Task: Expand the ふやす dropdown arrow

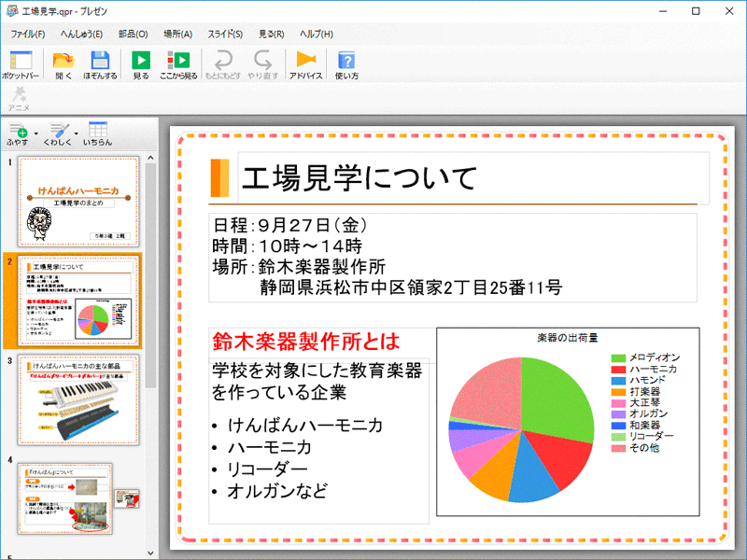Action: pos(35,133)
